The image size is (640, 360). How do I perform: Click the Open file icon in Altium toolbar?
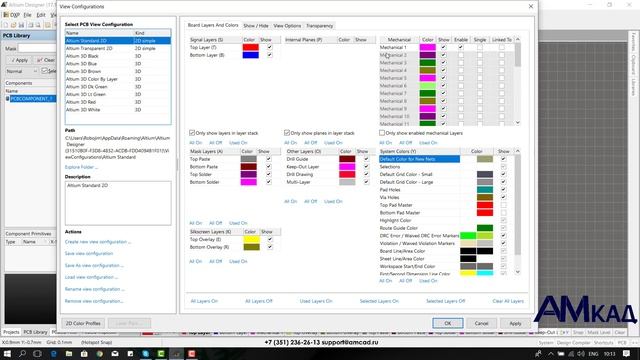[13, 25]
